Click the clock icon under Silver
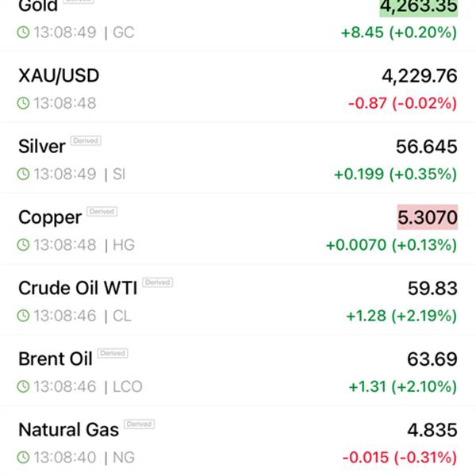Screen dimensions: 476x476 (24, 175)
